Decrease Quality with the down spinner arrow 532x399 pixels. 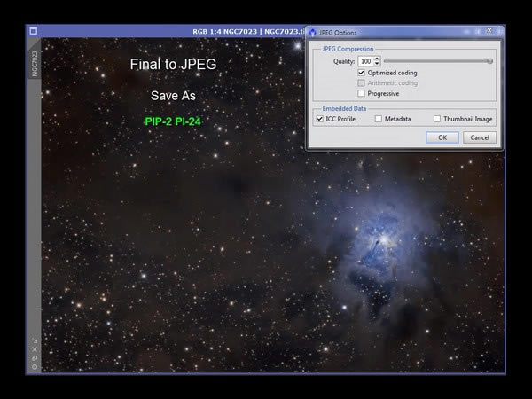pyautogui.click(x=377, y=64)
